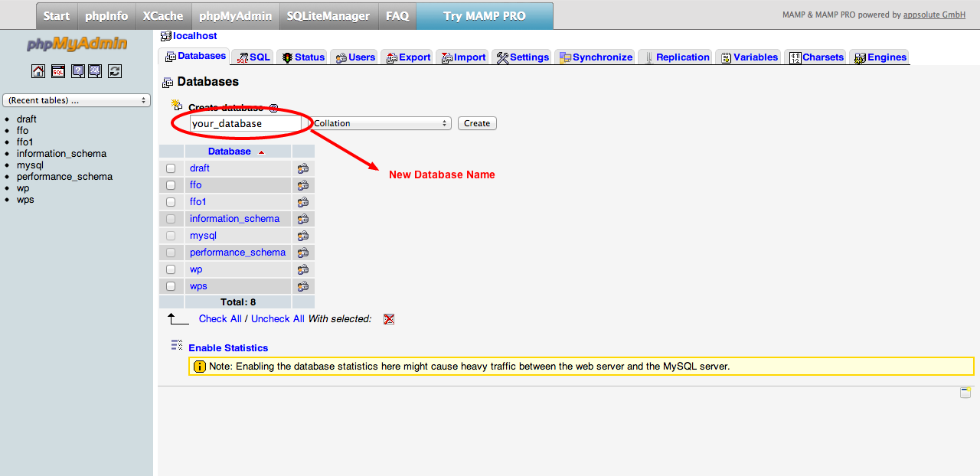Tick the checkbox for draft database
Screen dimensions: 980x476
point(171,168)
